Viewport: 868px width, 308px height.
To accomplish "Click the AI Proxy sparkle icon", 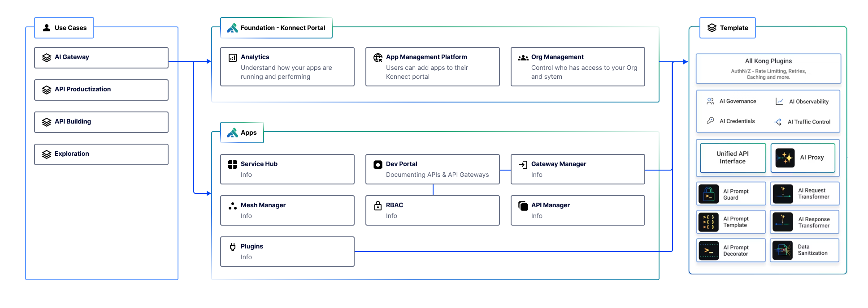I will click(785, 158).
